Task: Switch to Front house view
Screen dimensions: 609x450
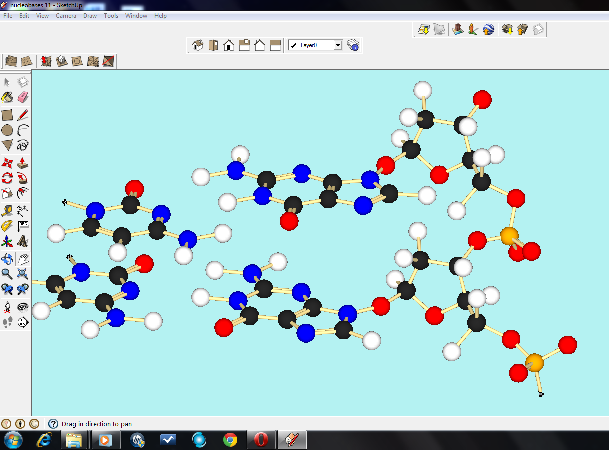Action: [229, 45]
